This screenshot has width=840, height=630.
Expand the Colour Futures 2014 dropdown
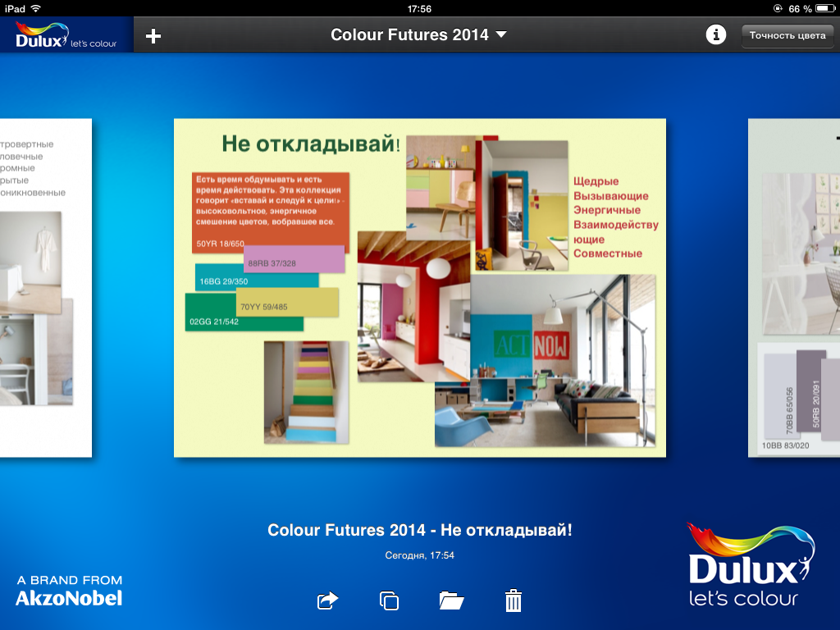(418, 34)
